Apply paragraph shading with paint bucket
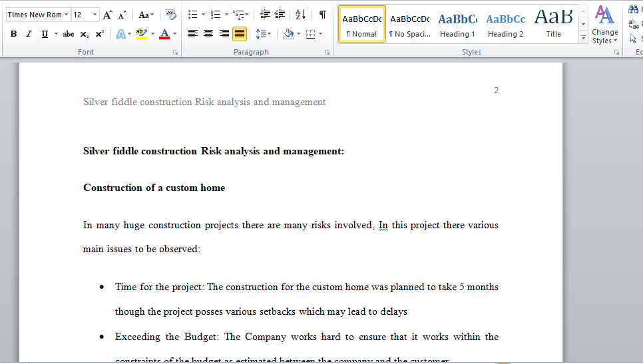The image size is (643, 364). tap(288, 34)
